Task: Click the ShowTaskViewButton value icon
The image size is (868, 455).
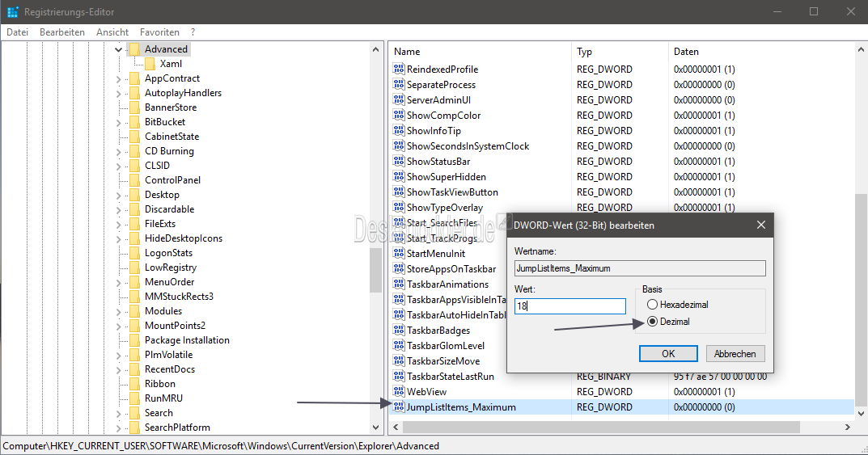Action: (x=399, y=192)
